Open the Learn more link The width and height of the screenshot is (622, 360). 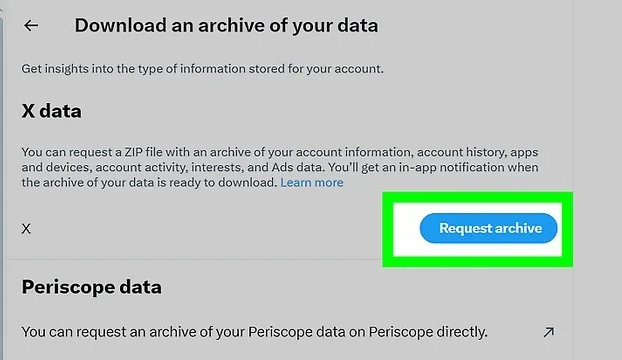coord(312,182)
